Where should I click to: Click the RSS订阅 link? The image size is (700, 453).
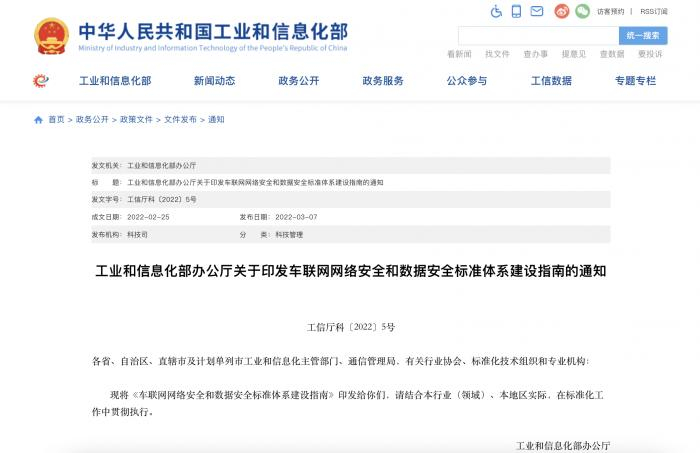[x=654, y=12]
